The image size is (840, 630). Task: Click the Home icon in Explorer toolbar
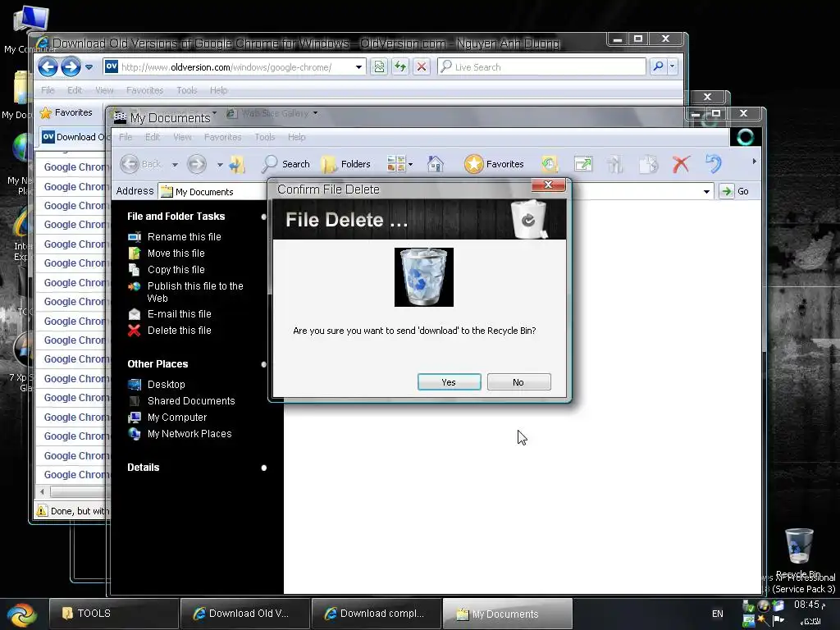pyautogui.click(x=435, y=164)
